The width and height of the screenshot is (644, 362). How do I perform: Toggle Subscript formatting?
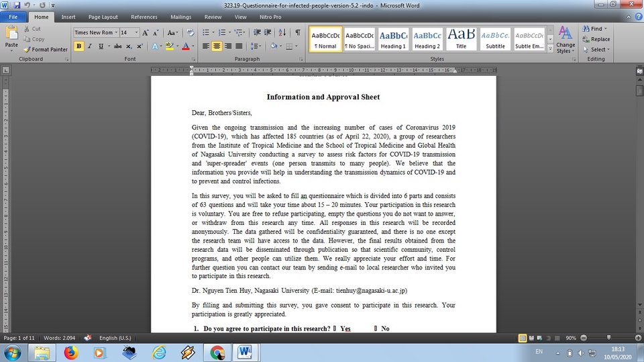129,46
